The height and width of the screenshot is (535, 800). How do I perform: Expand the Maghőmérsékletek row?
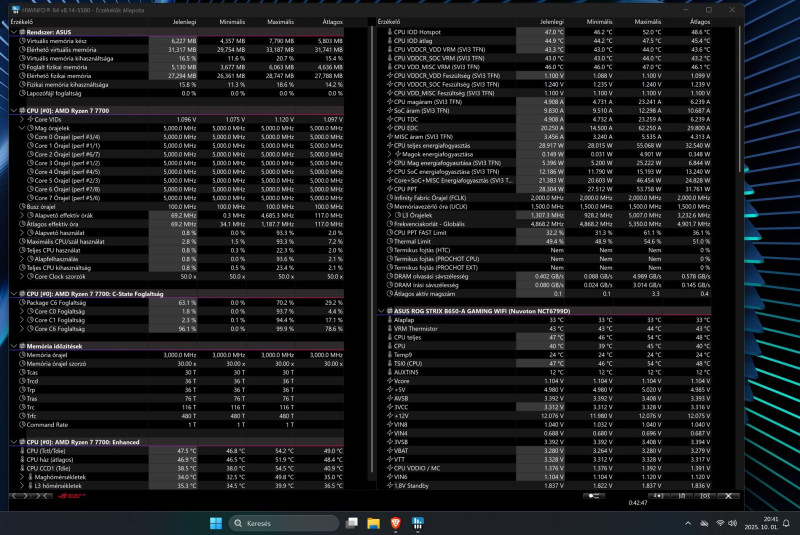[x=22, y=477]
